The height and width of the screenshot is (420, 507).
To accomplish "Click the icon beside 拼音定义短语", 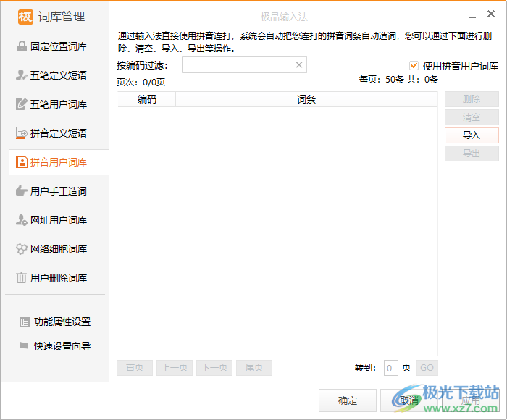I will pos(21,133).
